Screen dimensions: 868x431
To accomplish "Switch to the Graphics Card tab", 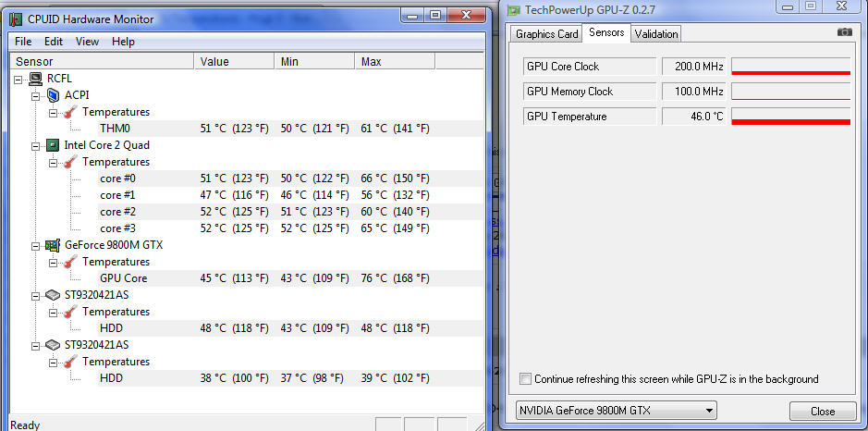I will click(547, 34).
